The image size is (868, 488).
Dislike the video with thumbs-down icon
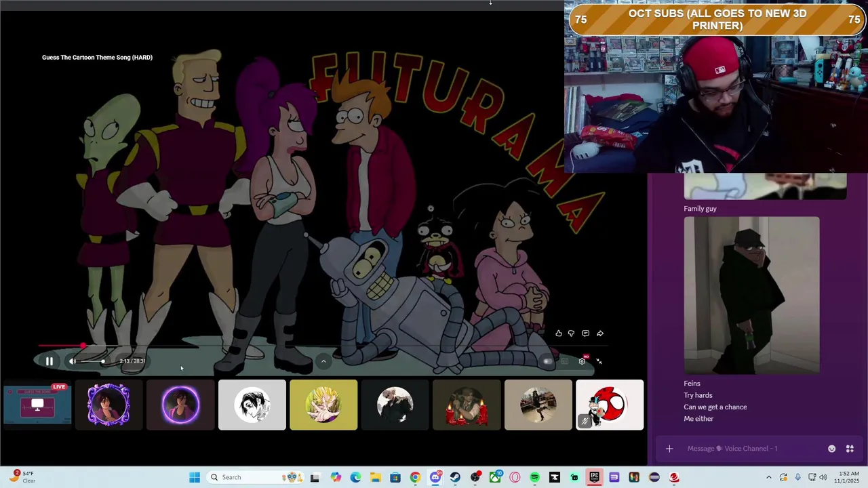click(571, 333)
